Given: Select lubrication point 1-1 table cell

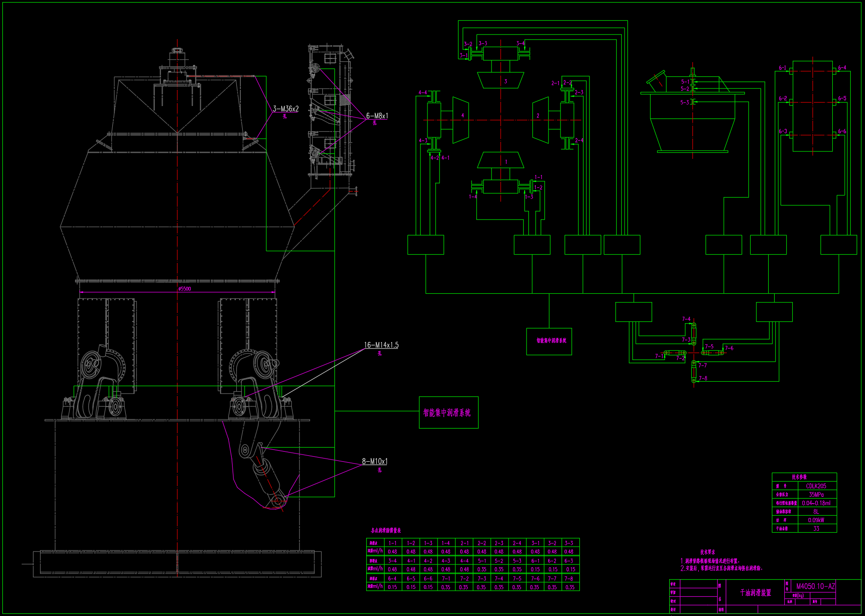Looking at the screenshot, I should [392, 543].
